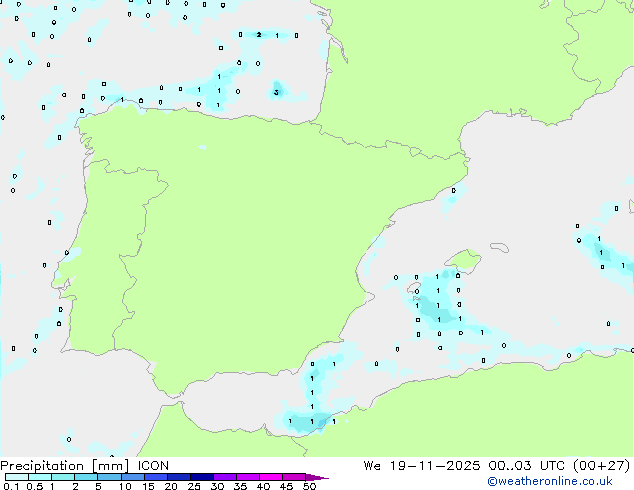Click the '20' legend value

coord(171,486)
